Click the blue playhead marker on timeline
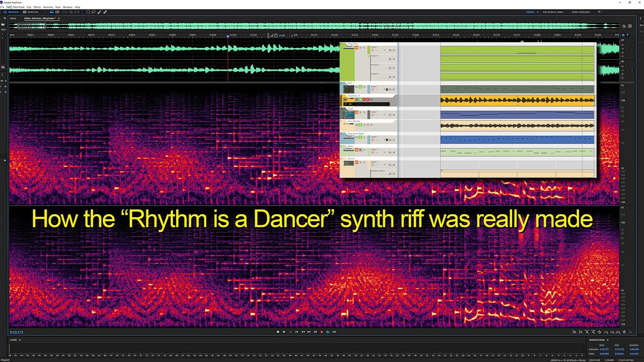Image resolution: width=644 pixels, height=362 pixels. coord(228,36)
